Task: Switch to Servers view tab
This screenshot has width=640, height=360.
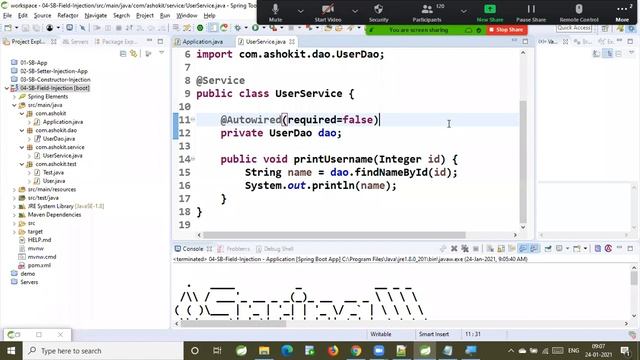Action: pyautogui.click(x=76, y=42)
